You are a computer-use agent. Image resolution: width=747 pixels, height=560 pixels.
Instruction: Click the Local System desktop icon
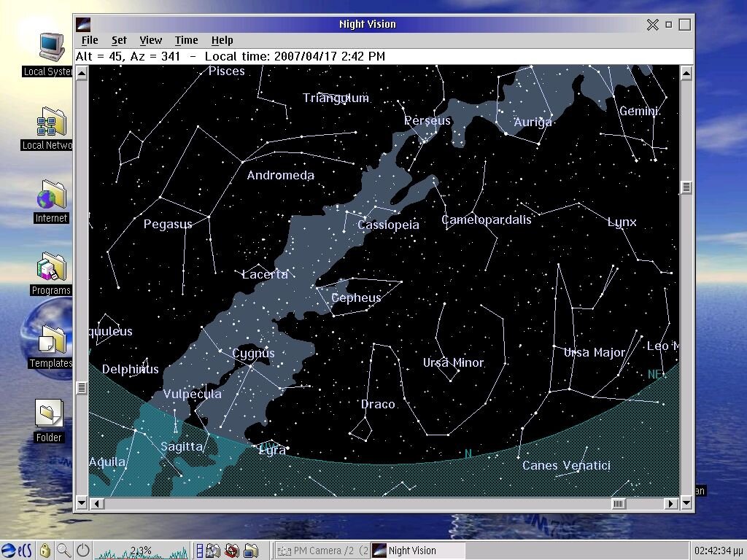pyautogui.click(x=51, y=48)
